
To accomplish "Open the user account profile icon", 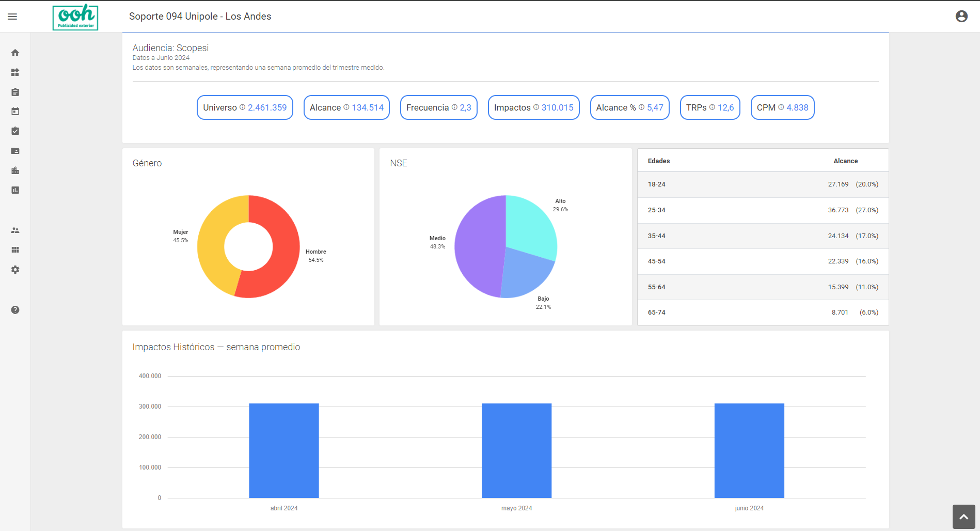I will pos(961,17).
